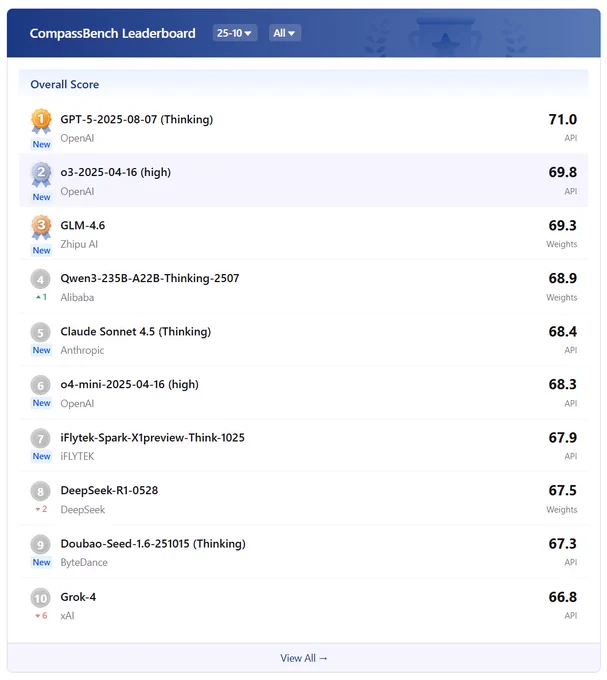The width and height of the screenshot is (607, 680).
Task: Click the 68.4 score value
Action: click(x=562, y=332)
